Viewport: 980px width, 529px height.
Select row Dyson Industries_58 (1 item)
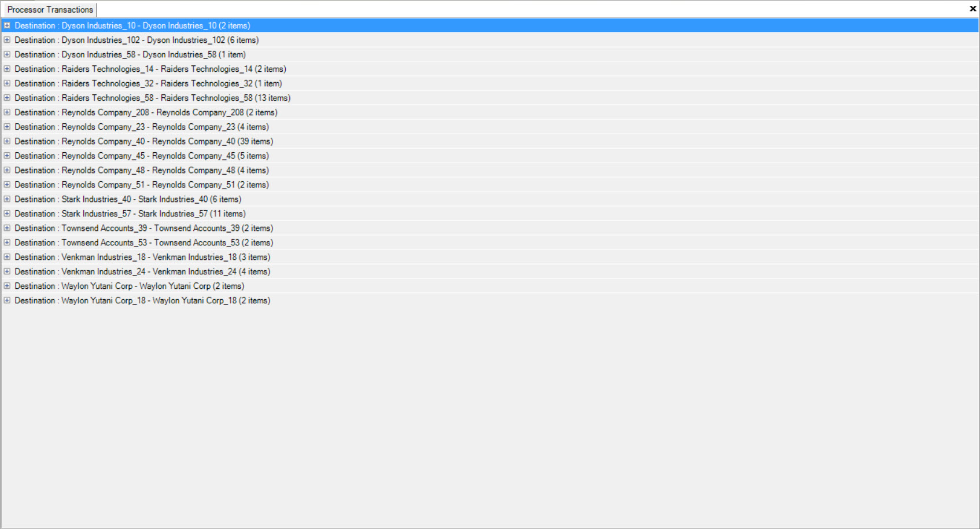click(x=490, y=54)
